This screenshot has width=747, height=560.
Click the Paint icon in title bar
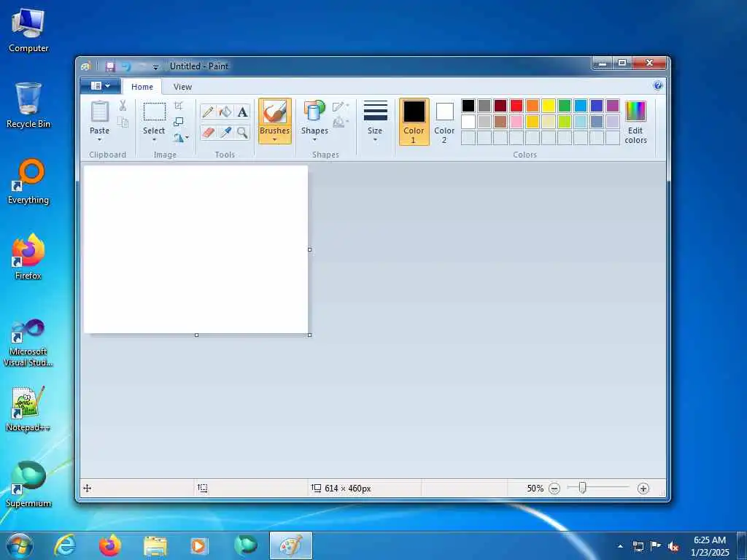pyautogui.click(x=86, y=66)
